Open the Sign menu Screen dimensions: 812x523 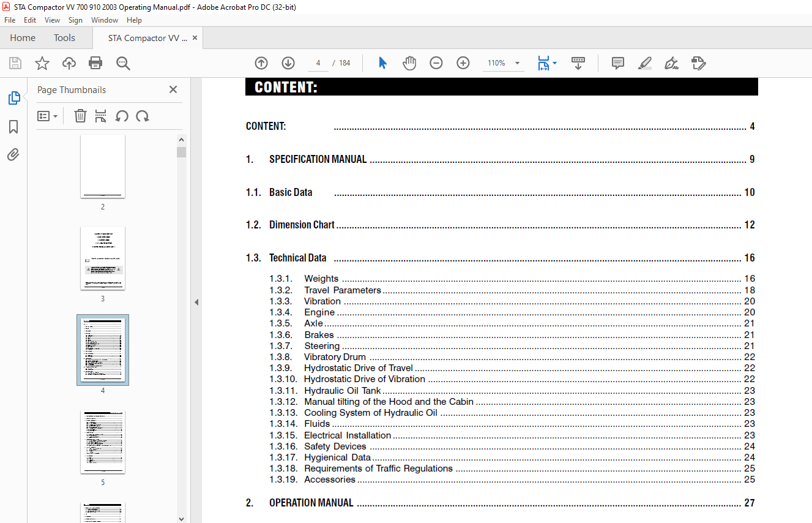75,20
